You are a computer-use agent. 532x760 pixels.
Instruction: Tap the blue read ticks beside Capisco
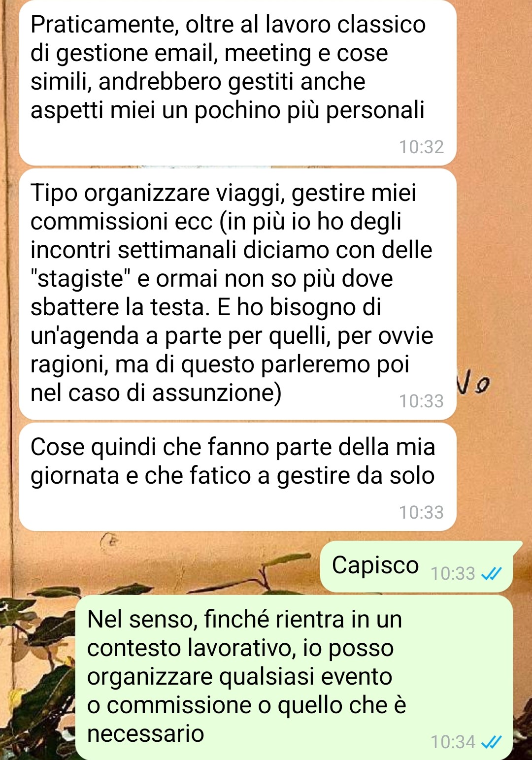click(491, 573)
